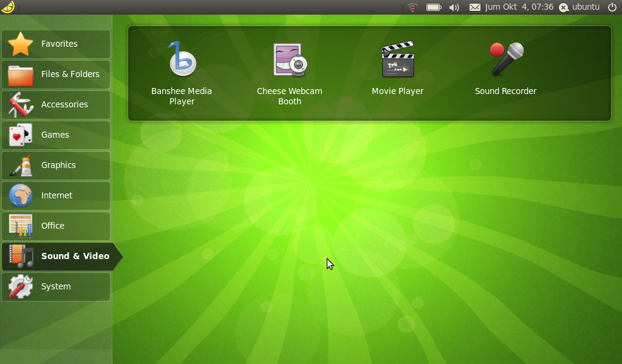Click the System gear wrench icon
The height and width of the screenshot is (364, 622).
[x=21, y=287]
